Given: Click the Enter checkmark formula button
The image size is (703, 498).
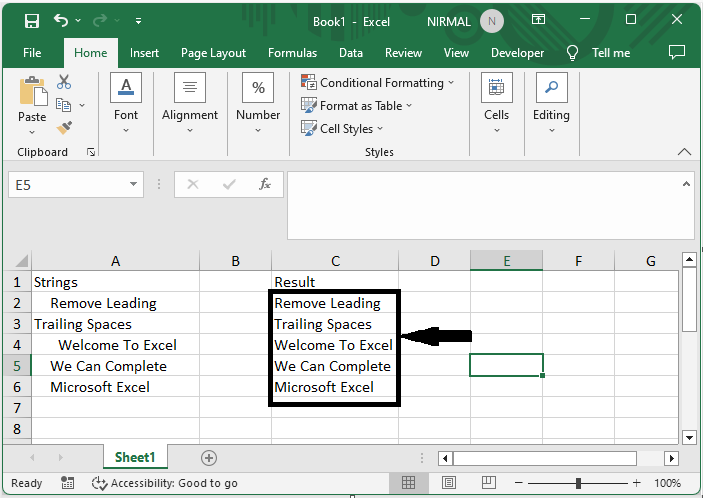Looking at the screenshot, I should click(x=229, y=184).
